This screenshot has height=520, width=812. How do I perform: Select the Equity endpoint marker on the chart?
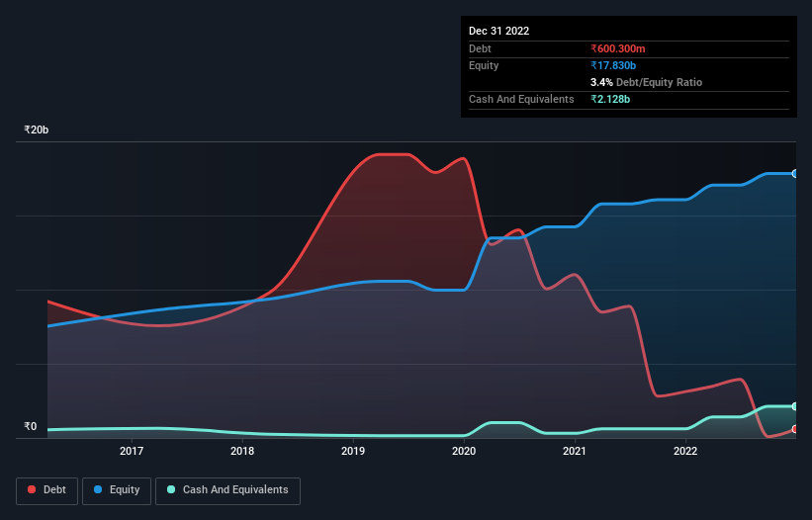click(x=795, y=173)
